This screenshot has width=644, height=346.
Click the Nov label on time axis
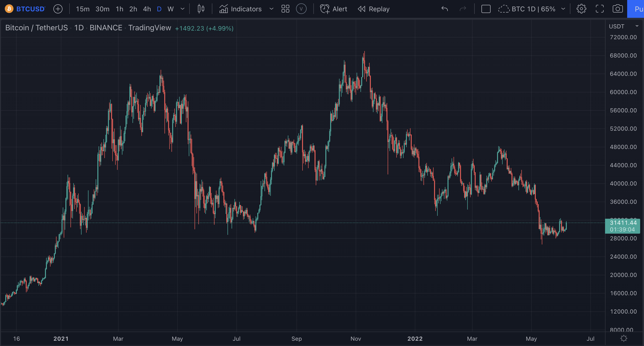point(356,339)
